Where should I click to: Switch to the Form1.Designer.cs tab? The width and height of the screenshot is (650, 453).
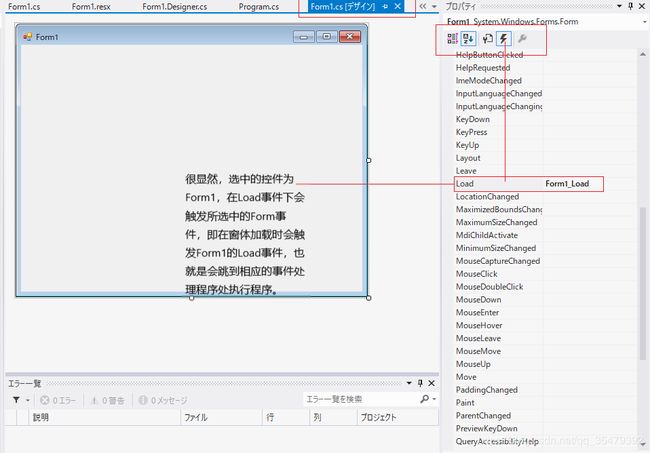[175, 7]
